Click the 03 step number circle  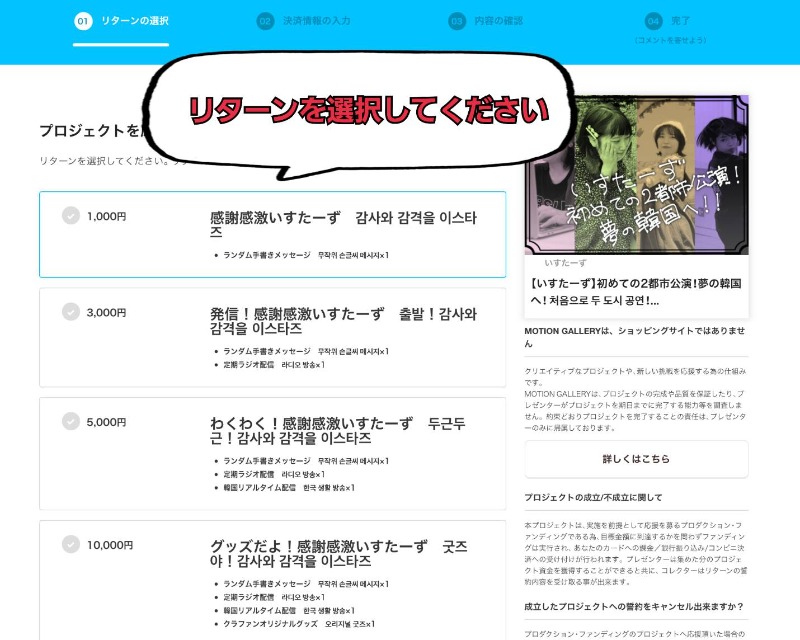(x=457, y=21)
